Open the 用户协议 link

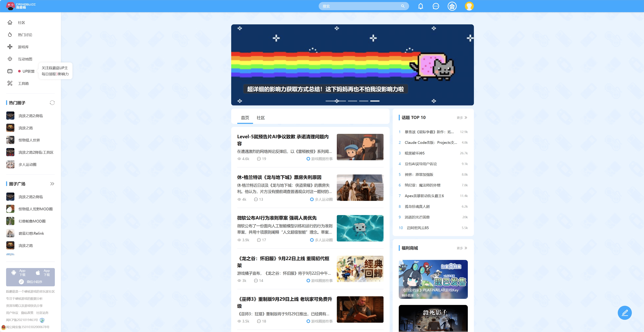coord(12,313)
